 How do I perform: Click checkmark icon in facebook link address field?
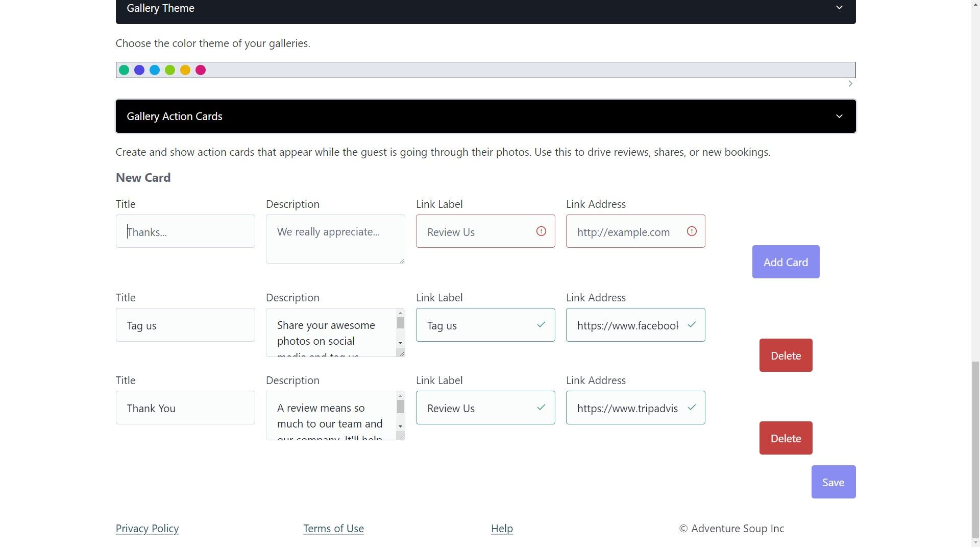pos(692,325)
